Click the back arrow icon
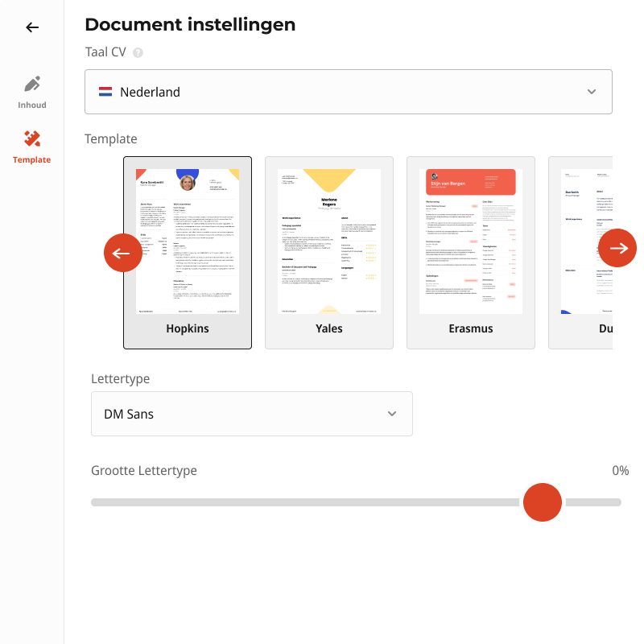The image size is (644, 644). click(32, 27)
